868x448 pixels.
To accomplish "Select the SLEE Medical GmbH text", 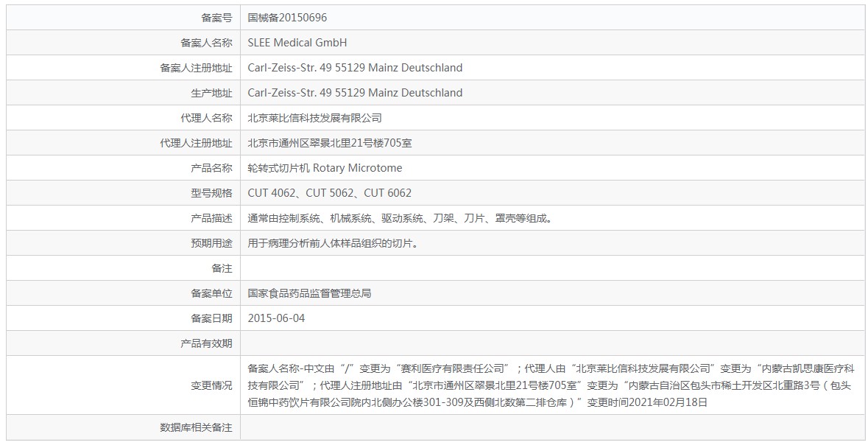I will (297, 43).
